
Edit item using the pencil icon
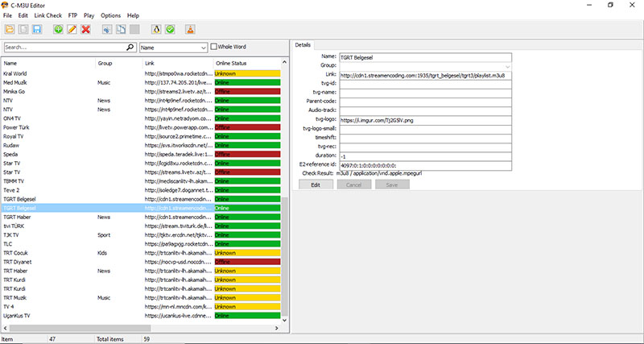[x=72, y=29]
